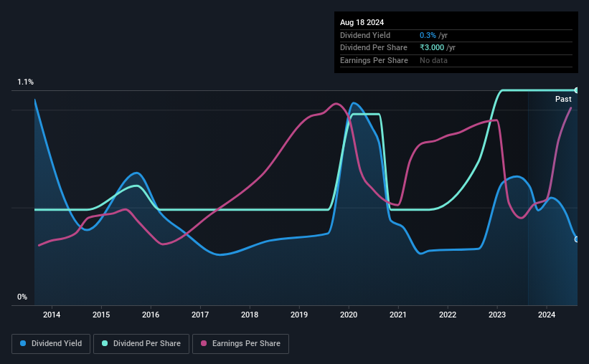Toggle the Earnings Per Share legend button

240,344
